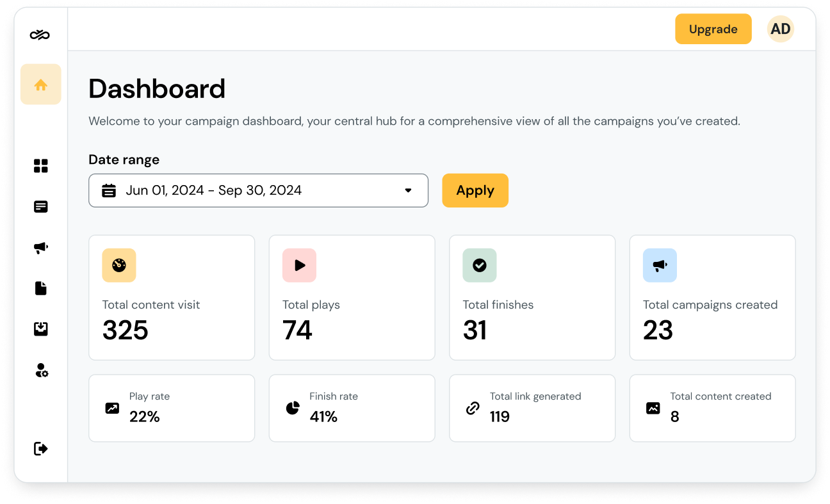
Task: Click the Upgrade button
Action: tap(713, 29)
